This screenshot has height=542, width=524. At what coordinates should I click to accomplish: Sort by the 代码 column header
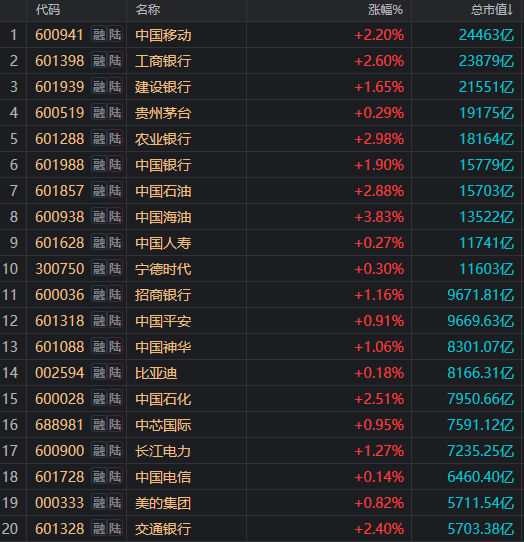pos(48,10)
